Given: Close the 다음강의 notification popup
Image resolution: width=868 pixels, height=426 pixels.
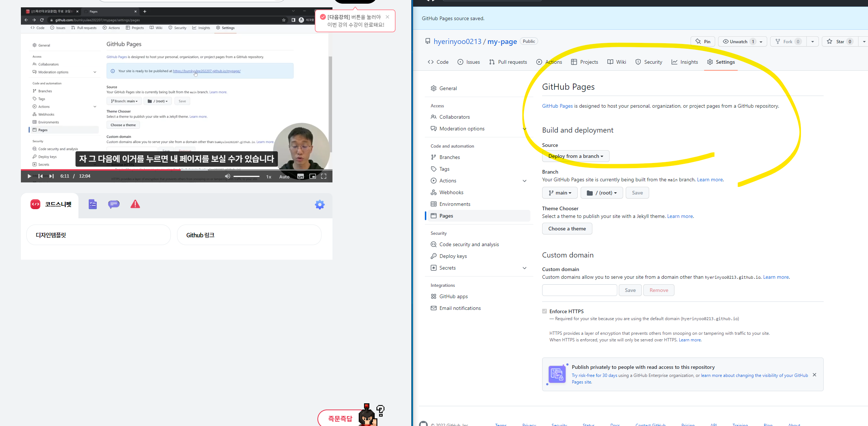Looking at the screenshot, I should (387, 17).
